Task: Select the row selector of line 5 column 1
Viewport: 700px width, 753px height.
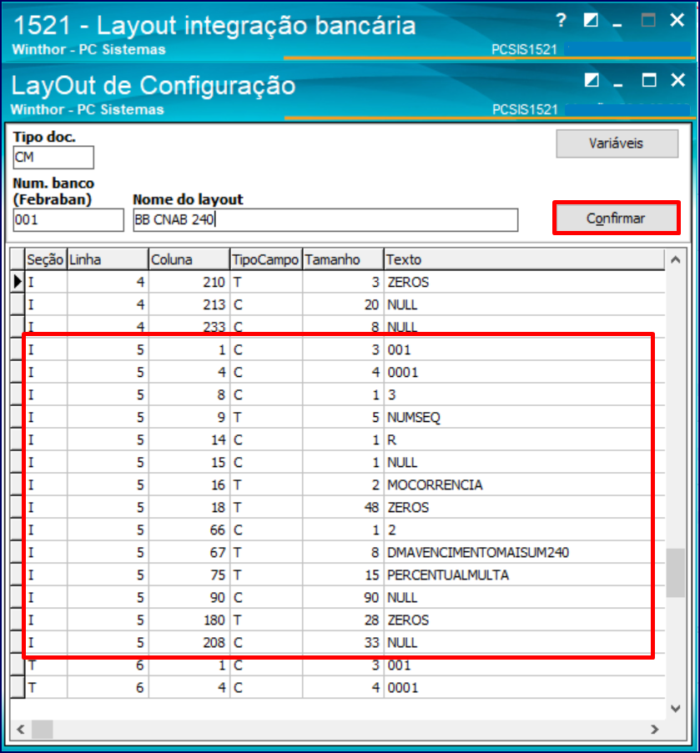Action: click(18, 349)
